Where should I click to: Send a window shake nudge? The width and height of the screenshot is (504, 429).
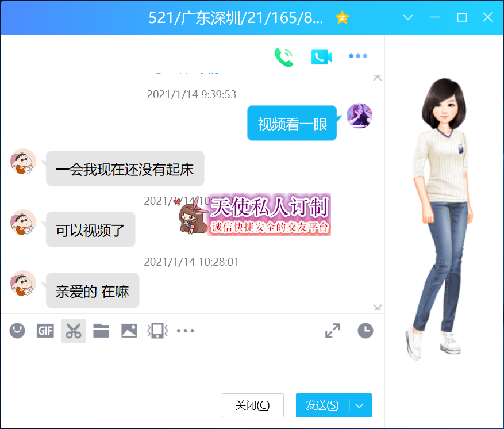pos(157,331)
